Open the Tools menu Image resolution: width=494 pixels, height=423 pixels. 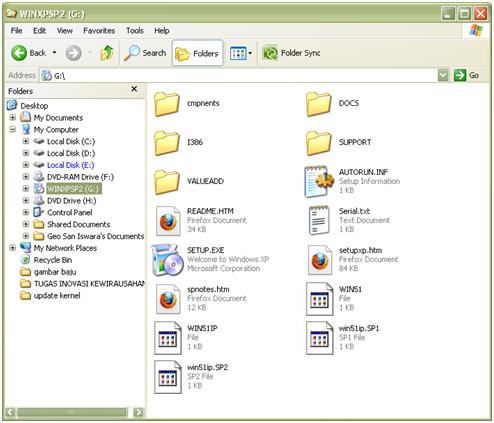135,31
